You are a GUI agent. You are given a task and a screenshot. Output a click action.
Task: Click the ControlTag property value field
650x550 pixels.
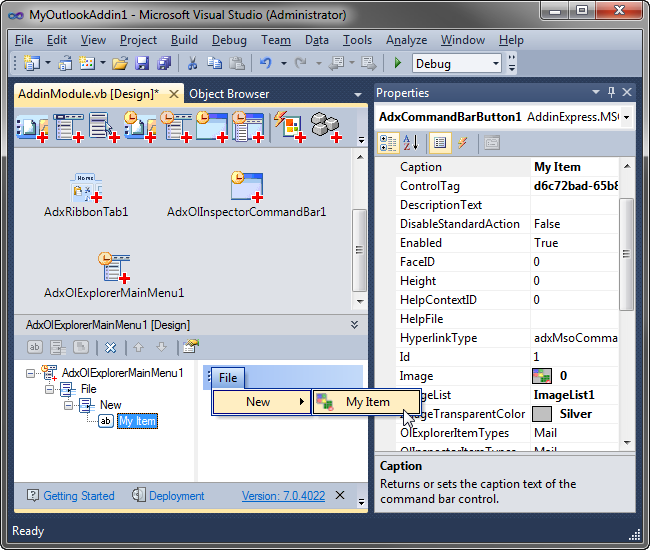575,186
